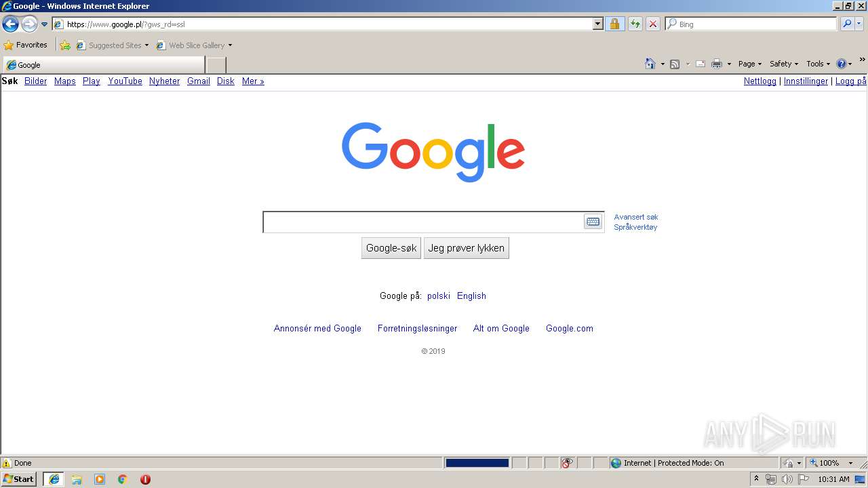The height and width of the screenshot is (488, 868).
Task: Click the Google logo image
Action: click(x=433, y=152)
